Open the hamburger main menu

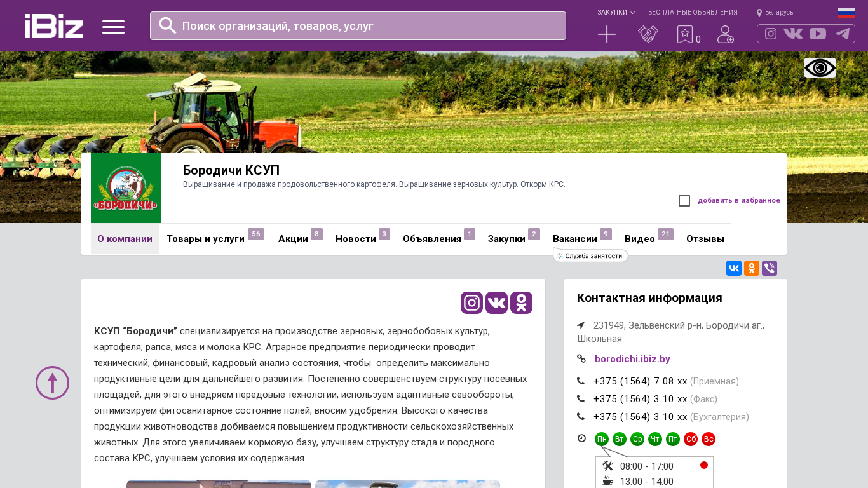113,27
